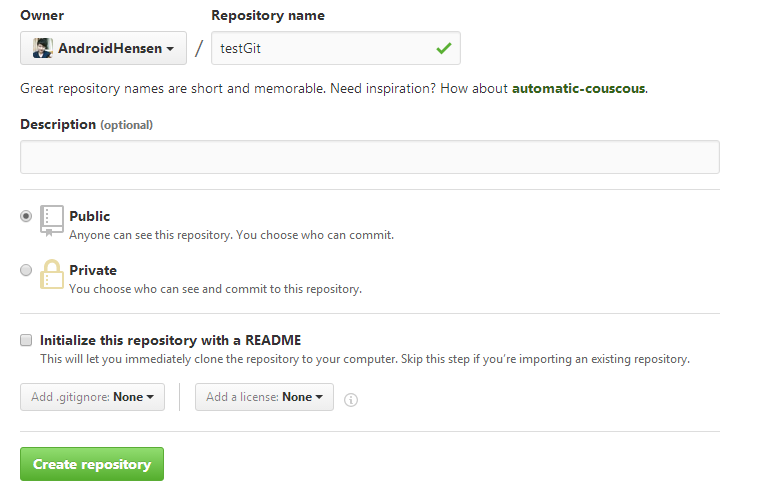760x495 pixels.
Task: Expand the Add a license None dropdown
Action: point(264,397)
